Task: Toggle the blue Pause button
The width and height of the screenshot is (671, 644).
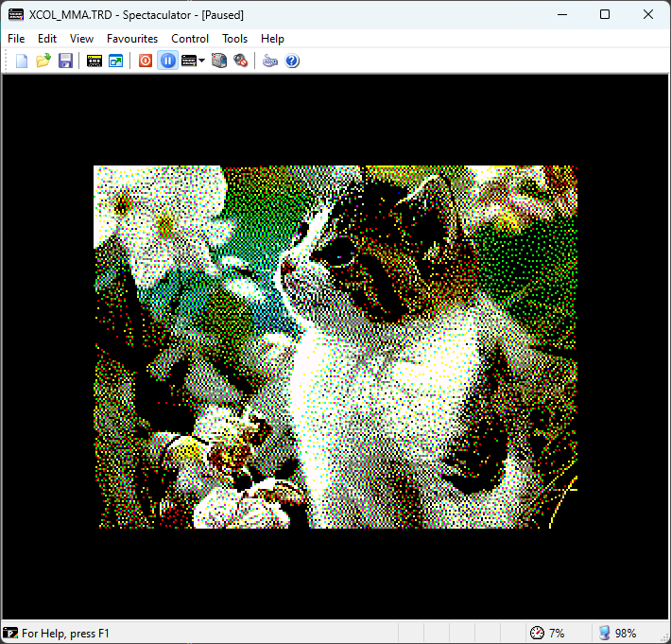Action: click(x=168, y=61)
